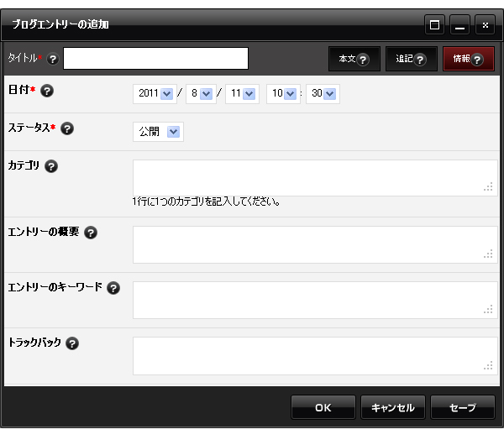Click the エントリーの概要 field label
The width and height of the screenshot is (504, 445).
tap(44, 232)
